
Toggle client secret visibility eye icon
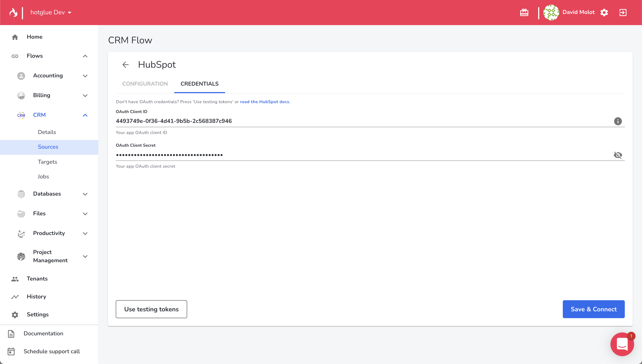pos(618,155)
